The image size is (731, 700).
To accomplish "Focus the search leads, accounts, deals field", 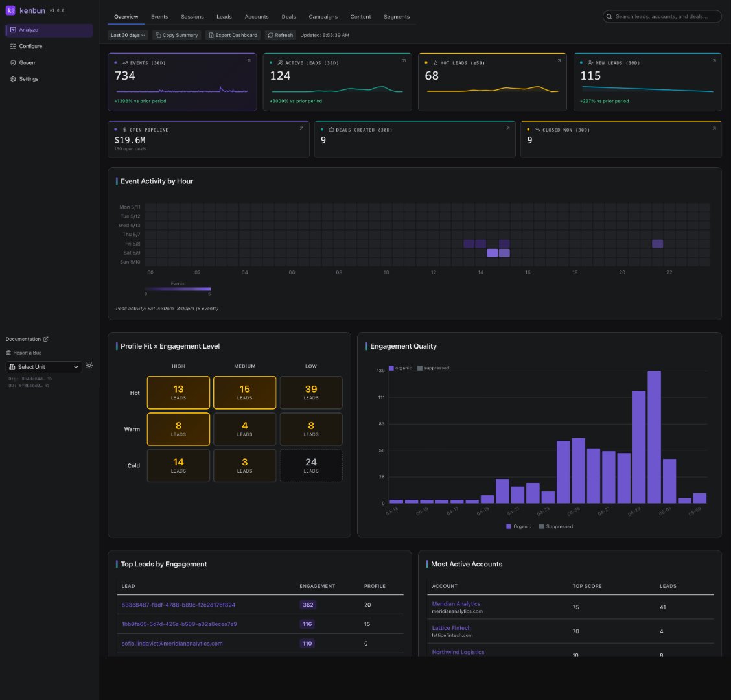I will (x=662, y=16).
